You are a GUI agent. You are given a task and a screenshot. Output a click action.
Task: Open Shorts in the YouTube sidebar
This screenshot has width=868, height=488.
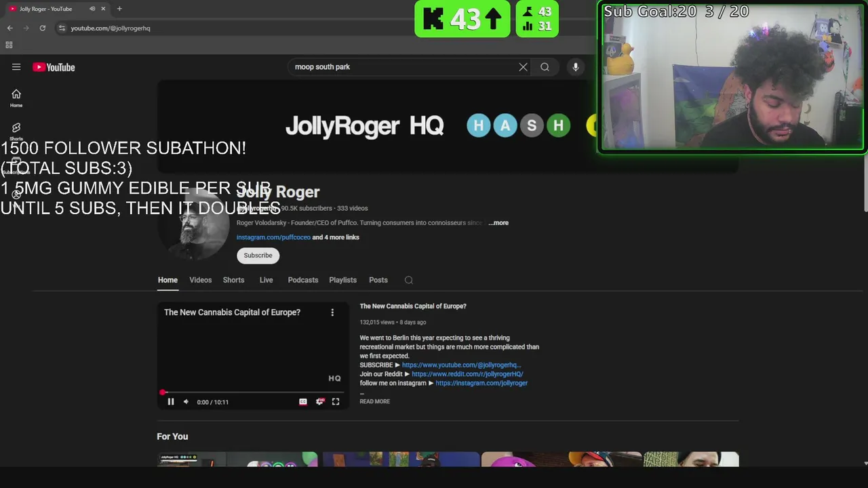pyautogui.click(x=16, y=131)
